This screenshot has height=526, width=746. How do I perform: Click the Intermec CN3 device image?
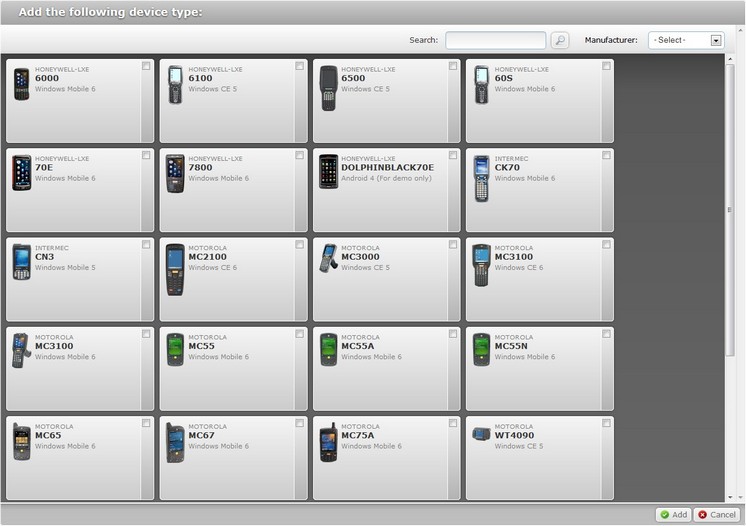(x=21, y=262)
